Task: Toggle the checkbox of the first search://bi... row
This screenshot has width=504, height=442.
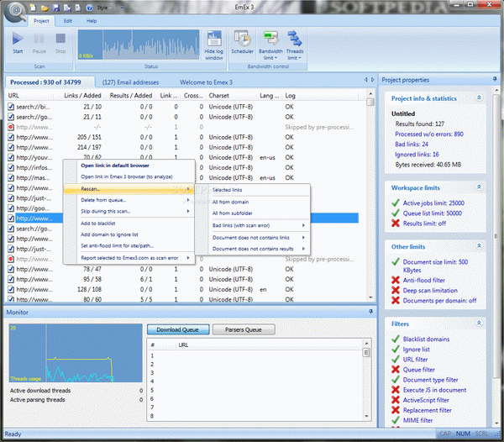Action: point(12,108)
